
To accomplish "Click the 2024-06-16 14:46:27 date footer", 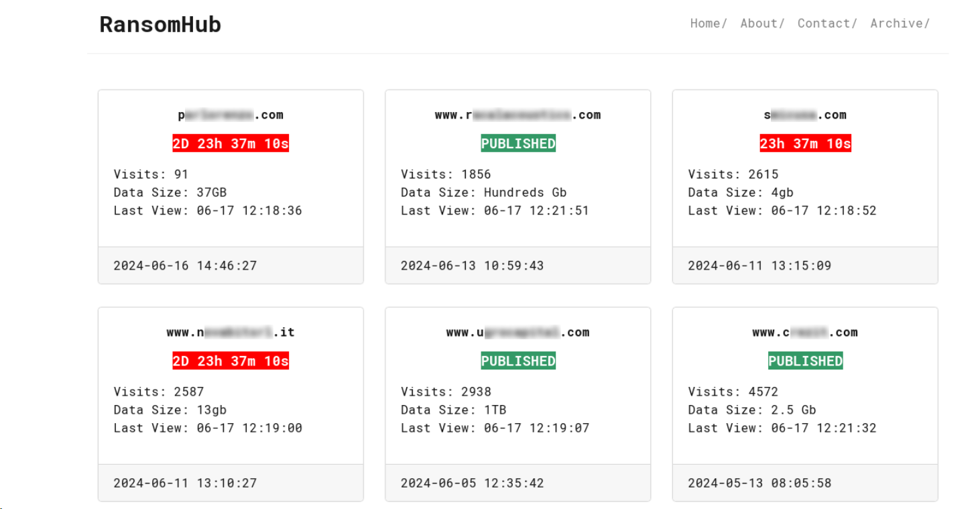I will point(186,265).
